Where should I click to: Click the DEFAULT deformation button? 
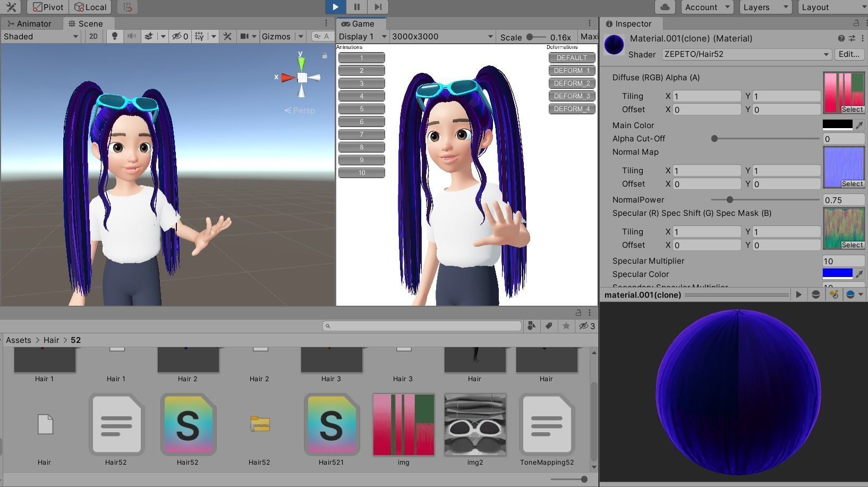click(x=572, y=57)
